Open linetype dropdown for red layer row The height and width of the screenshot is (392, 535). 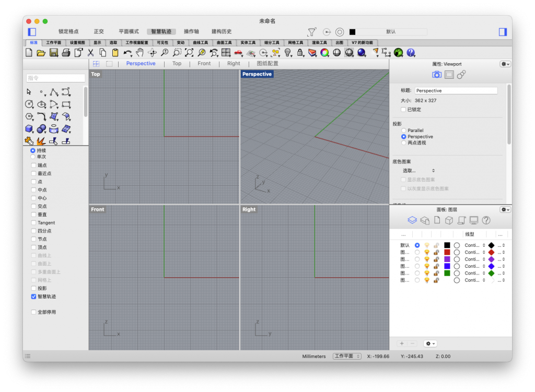tap(475, 252)
